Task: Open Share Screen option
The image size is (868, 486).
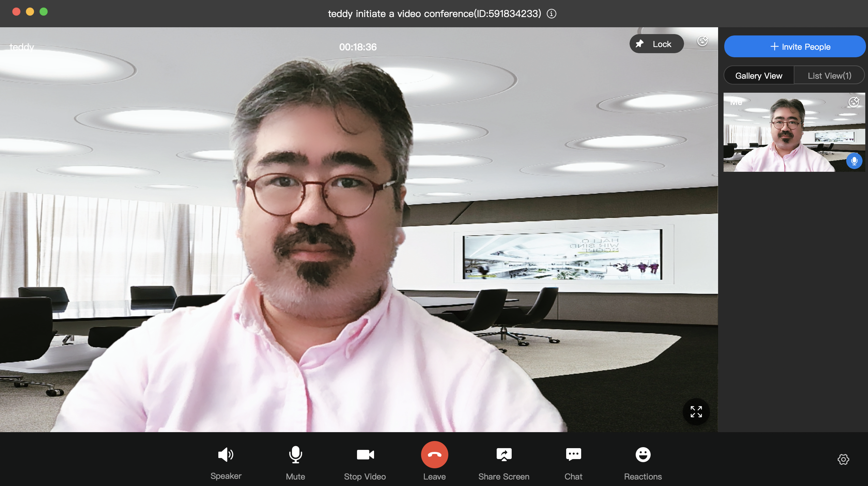Action: [x=504, y=455]
